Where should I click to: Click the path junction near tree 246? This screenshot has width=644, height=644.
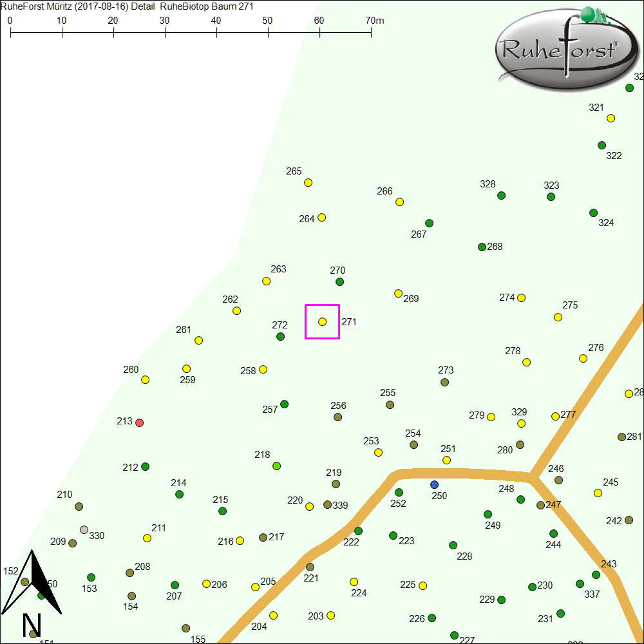(531, 477)
